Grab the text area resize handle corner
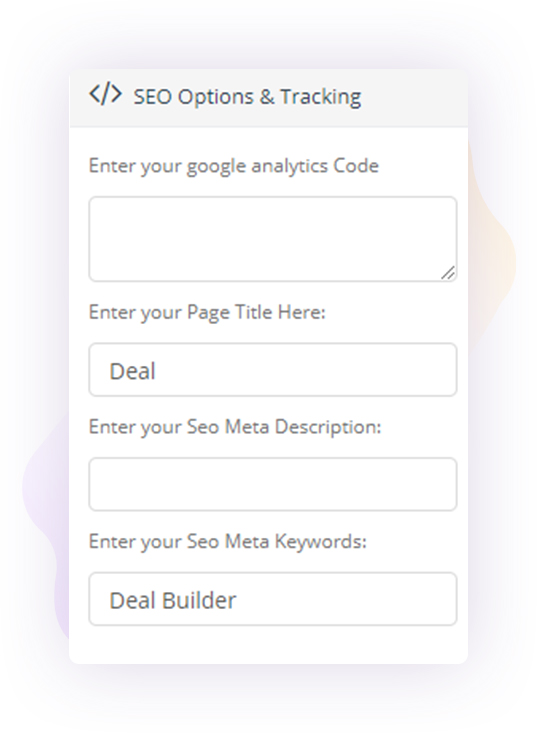 (448, 273)
